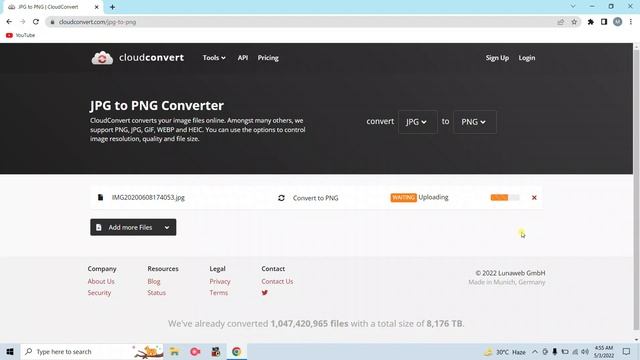Open the JPG source format dropdown
This screenshot has height=360, width=640.
click(417, 122)
